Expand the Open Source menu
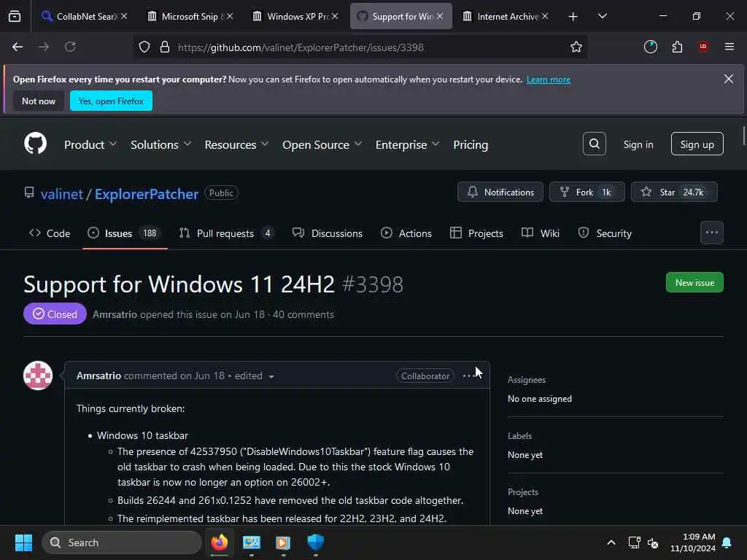This screenshot has width=747, height=560. point(322,144)
